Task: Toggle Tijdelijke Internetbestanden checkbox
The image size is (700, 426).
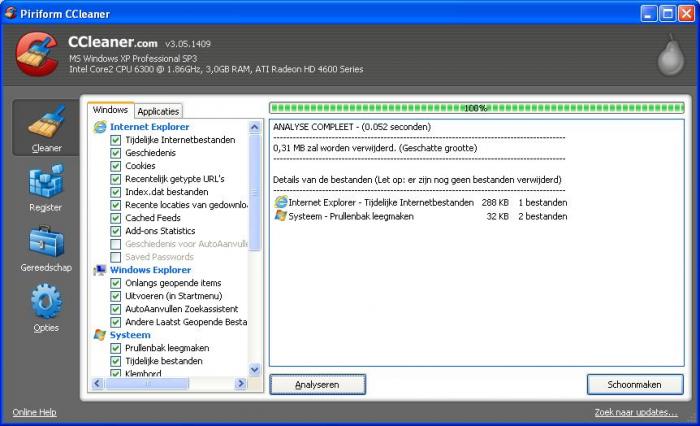Action: [116, 140]
